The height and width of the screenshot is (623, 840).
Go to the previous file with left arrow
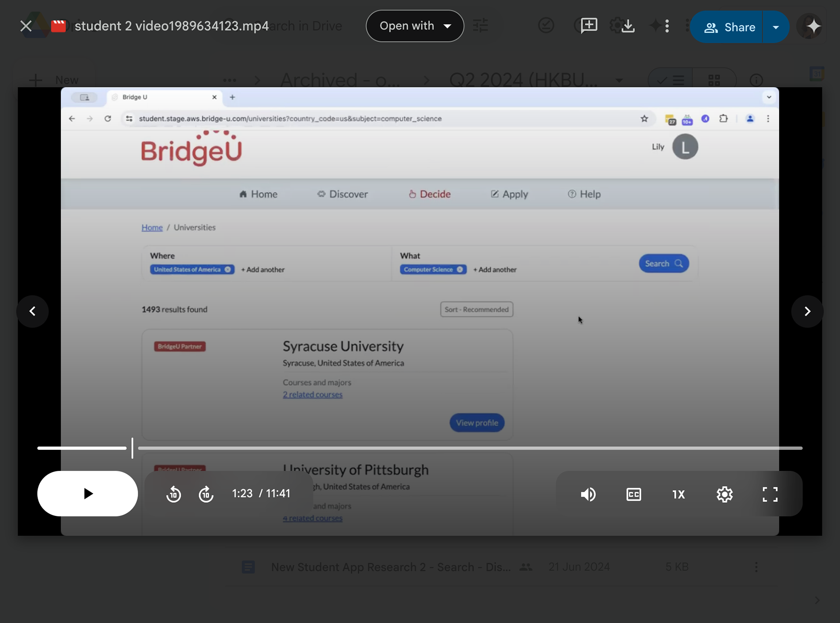point(32,311)
